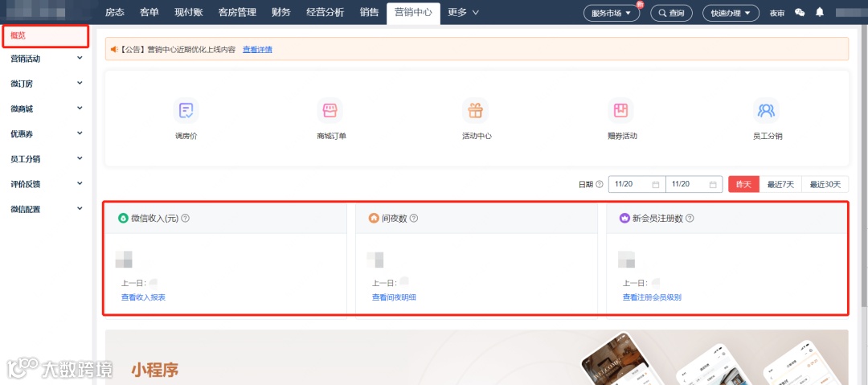Click the orange 间夜数 house icon
This screenshot has height=385, width=868.
(x=374, y=219)
